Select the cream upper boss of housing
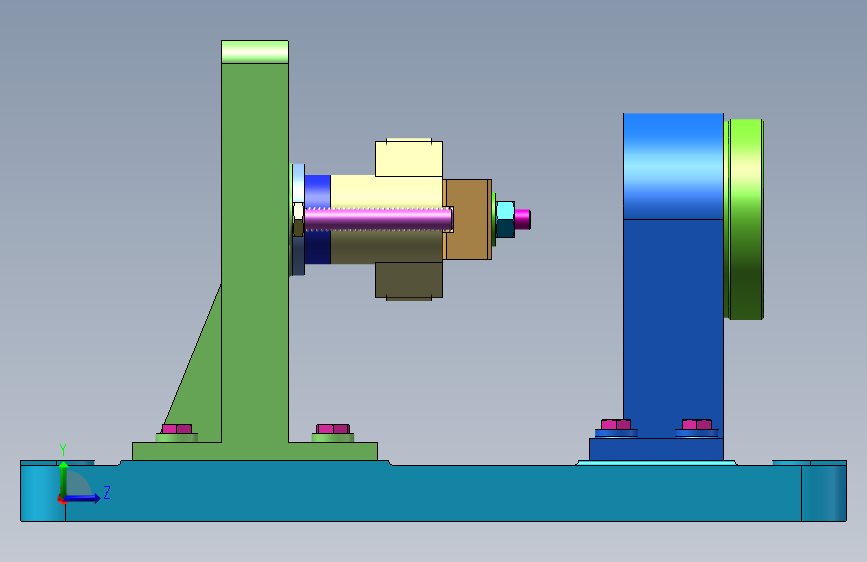Screen dimensions: 867x562 [409, 158]
